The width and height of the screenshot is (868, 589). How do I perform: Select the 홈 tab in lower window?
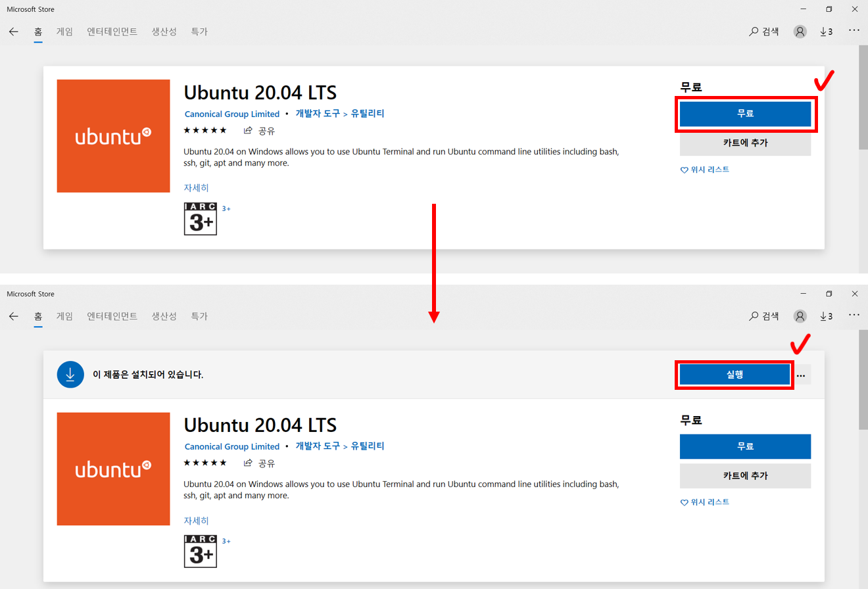[x=38, y=316]
